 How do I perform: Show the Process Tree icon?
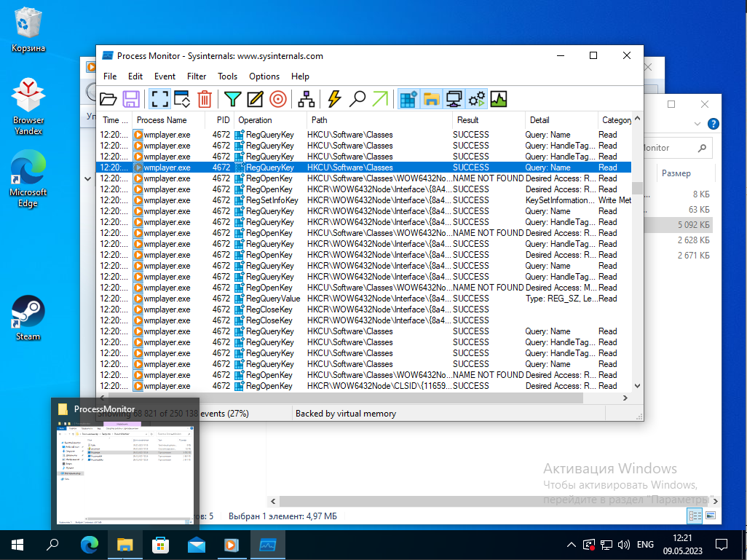[x=306, y=99]
